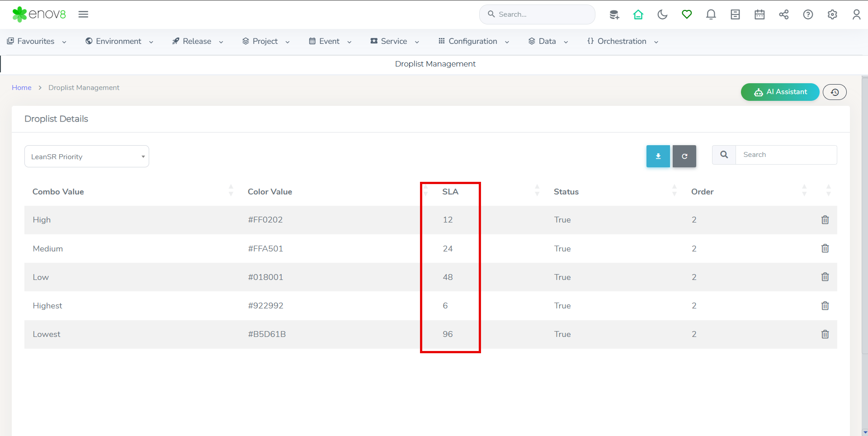868x436 pixels.
Task: Delete the Highest row using trash icon
Action: click(x=825, y=306)
